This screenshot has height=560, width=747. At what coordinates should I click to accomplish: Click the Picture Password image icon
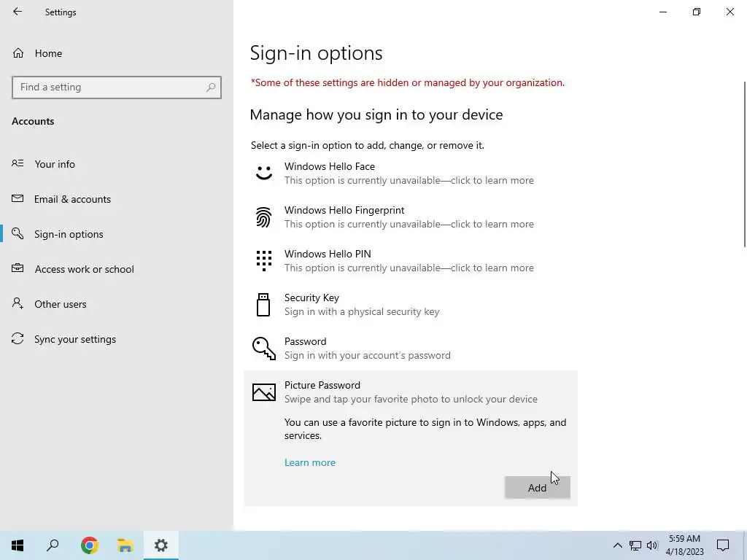click(x=264, y=392)
